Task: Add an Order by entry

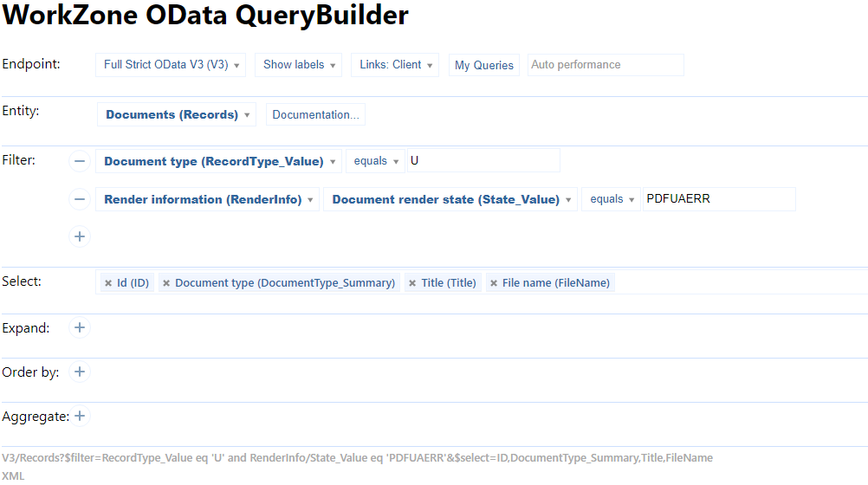Action: tap(80, 372)
